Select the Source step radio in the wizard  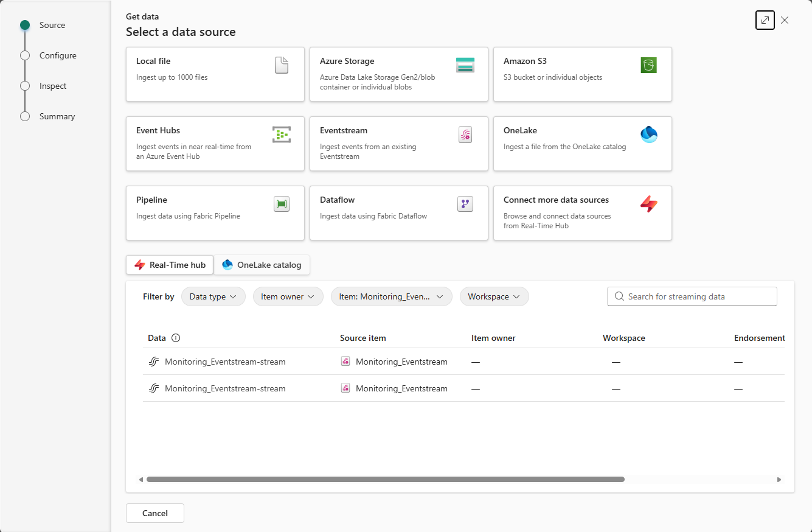(x=25, y=25)
